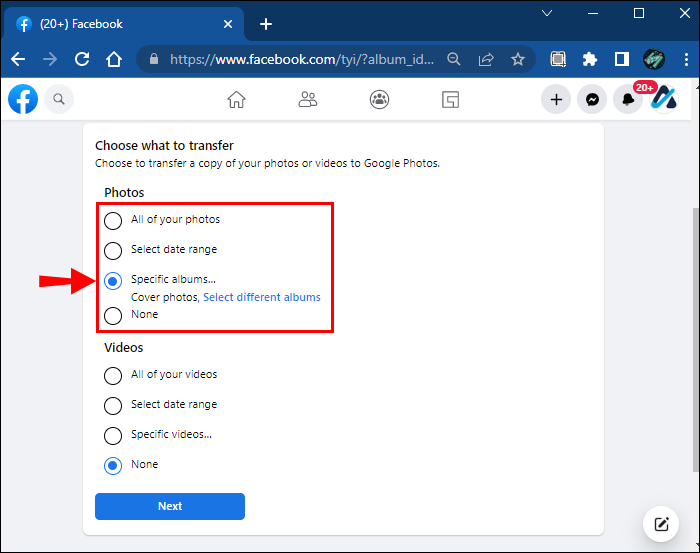Open Facebook notifications bell

(627, 99)
